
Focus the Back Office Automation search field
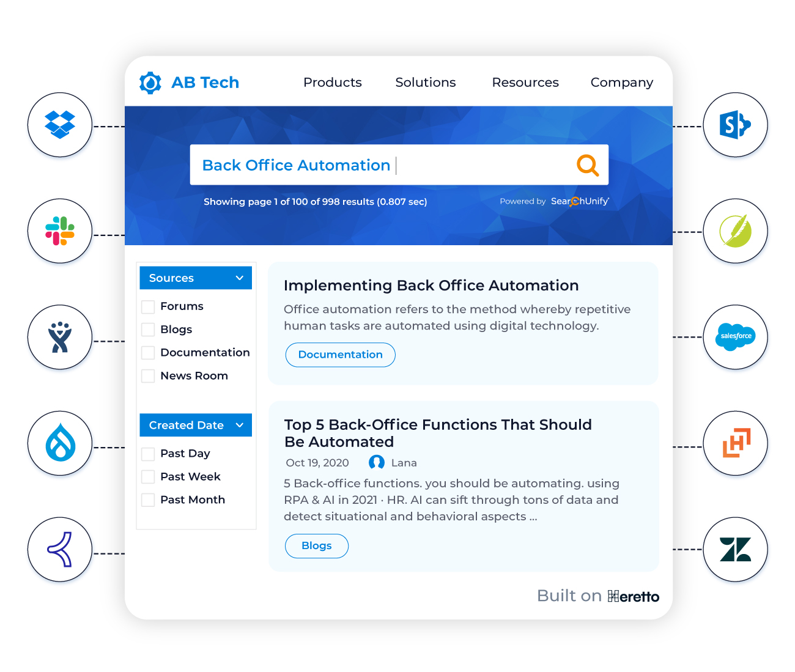pyautogui.click(x=399, y=164)
